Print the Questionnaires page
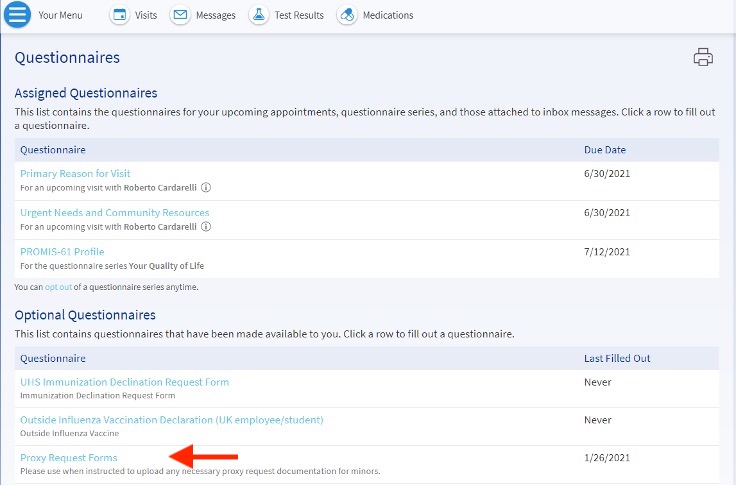The image size is (736, 486). 703,57
